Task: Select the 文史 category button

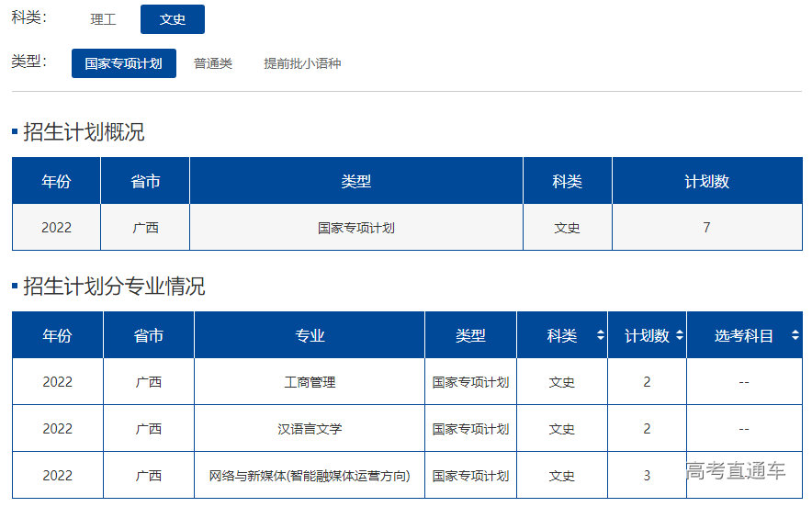Action: click(x=173, y=19)
